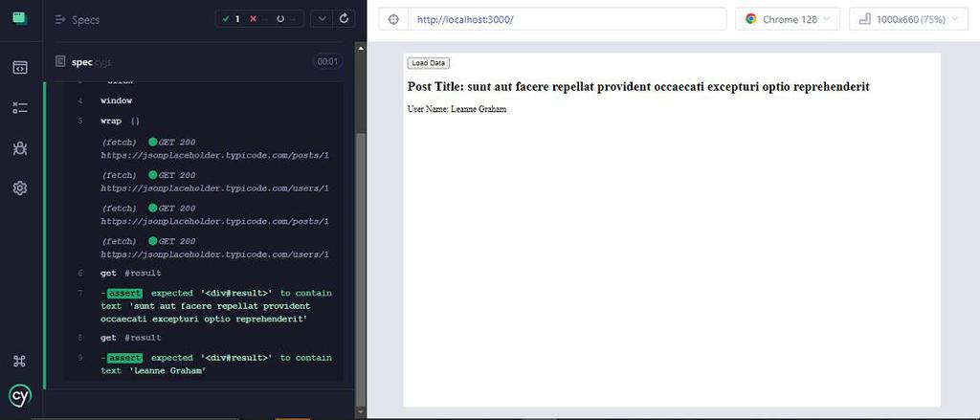Image resolution: width=980 pixels, height=420 pixels.
Task: Click 'User Name: Leanne Graham' text in preview
Action: pos(457,109)
